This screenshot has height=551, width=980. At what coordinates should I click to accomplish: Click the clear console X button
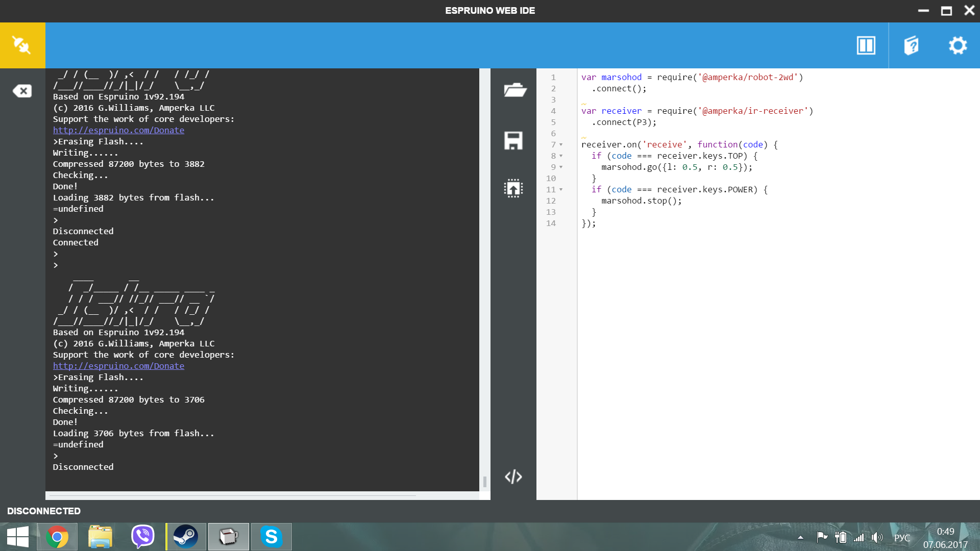pyautogui.click(x=22, y=91)
